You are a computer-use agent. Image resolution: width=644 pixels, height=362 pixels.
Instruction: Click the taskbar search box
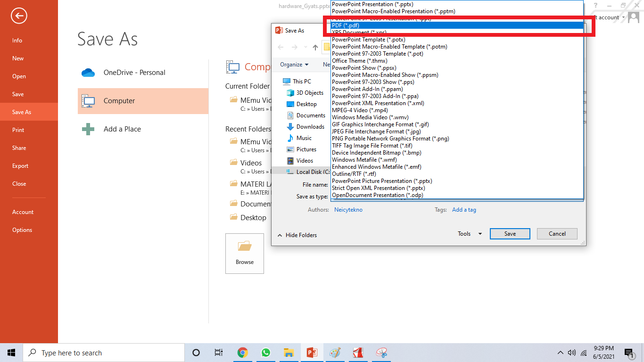coord(103,353)
